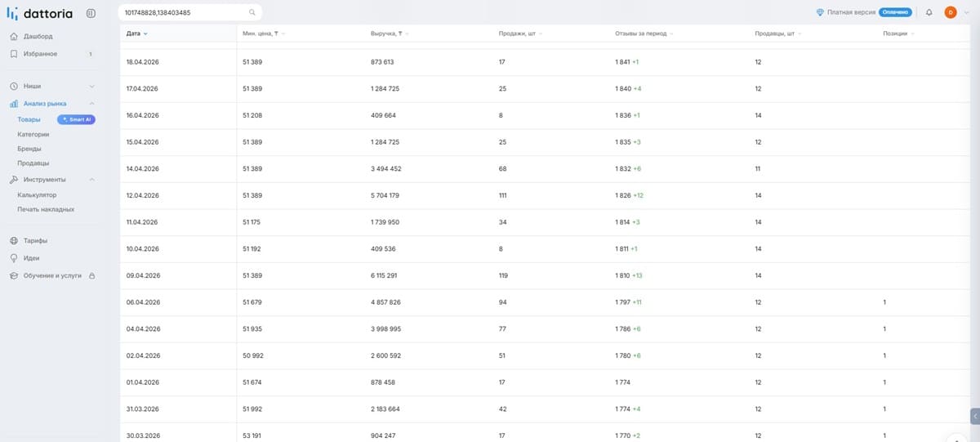Open the side panel handle at right edge
Image resolution: width=980 pixels, height=442 pixels.
coord(974,416)
